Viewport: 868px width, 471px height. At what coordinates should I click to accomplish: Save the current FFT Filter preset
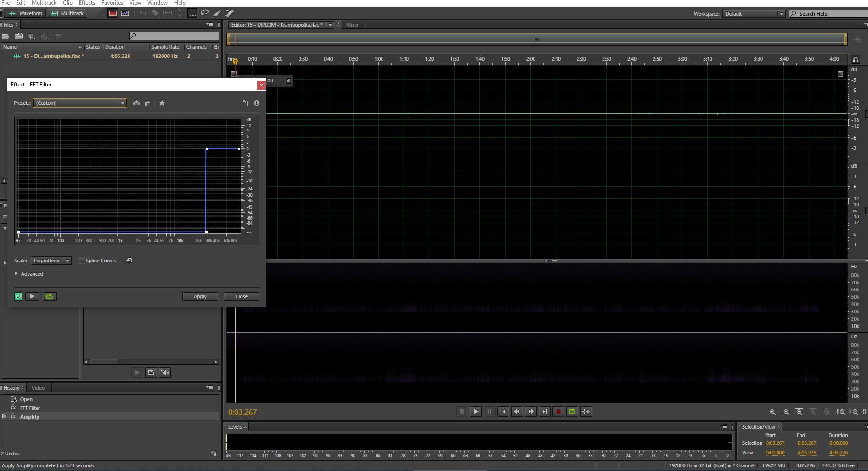click(136, 103)
